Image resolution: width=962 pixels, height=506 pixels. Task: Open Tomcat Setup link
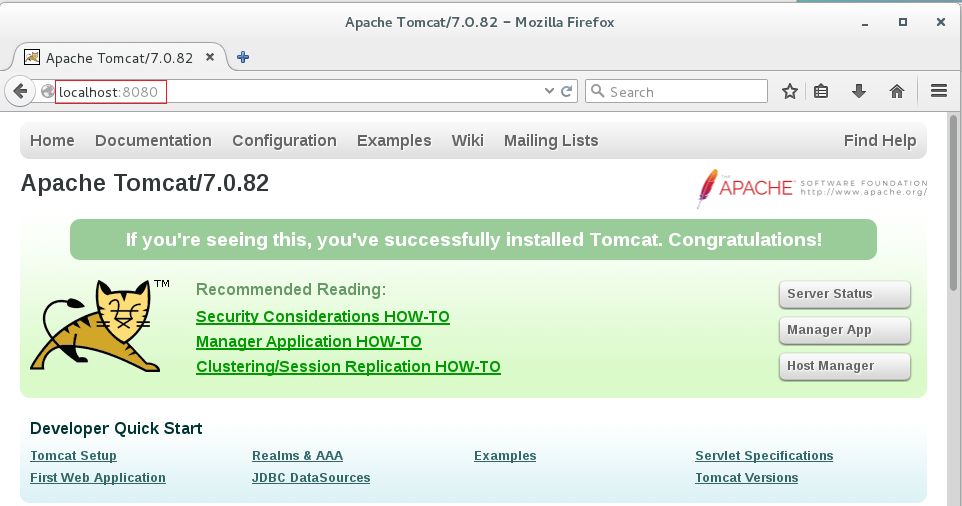(73, 456)
